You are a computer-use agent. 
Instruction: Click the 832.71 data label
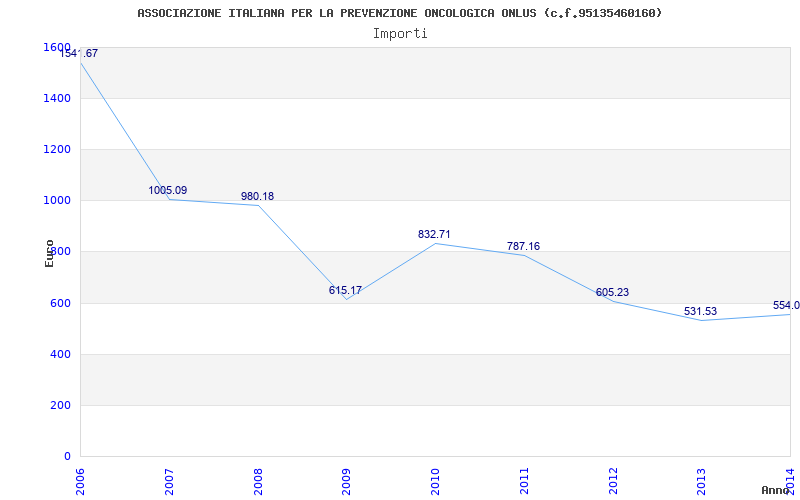[x=434, y=234]
